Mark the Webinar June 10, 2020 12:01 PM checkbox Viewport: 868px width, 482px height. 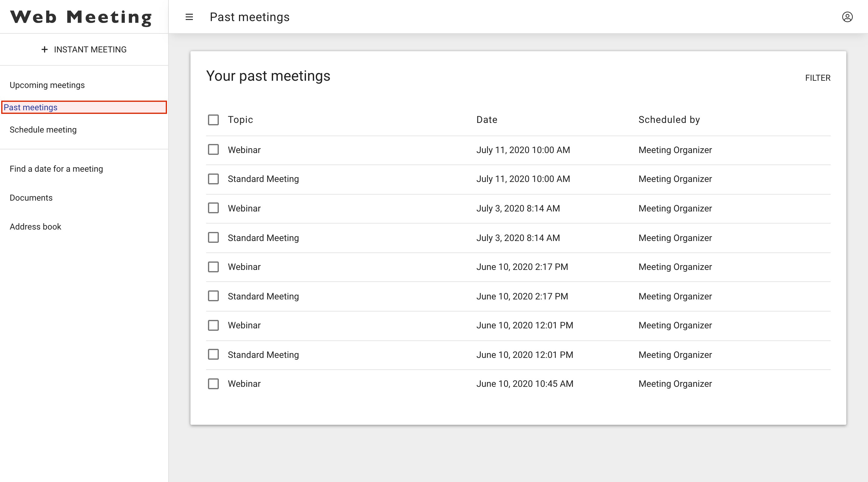(213, 325)
